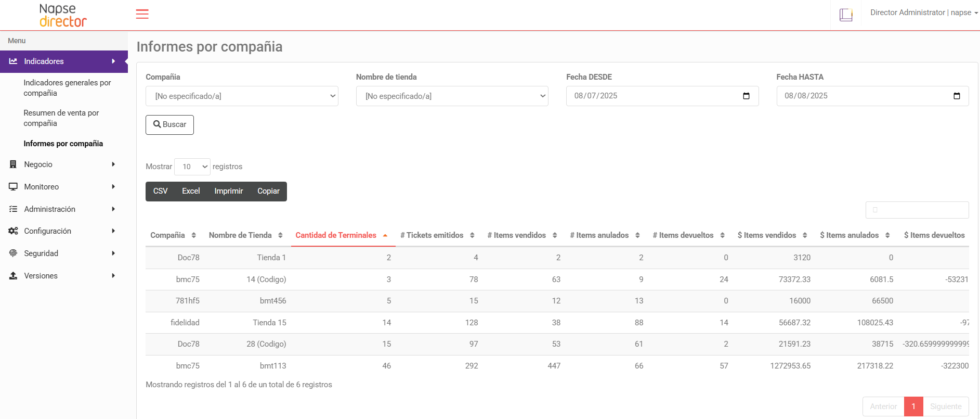Export table as CSV
Screen dimensions: 980x419
point(160,191)
